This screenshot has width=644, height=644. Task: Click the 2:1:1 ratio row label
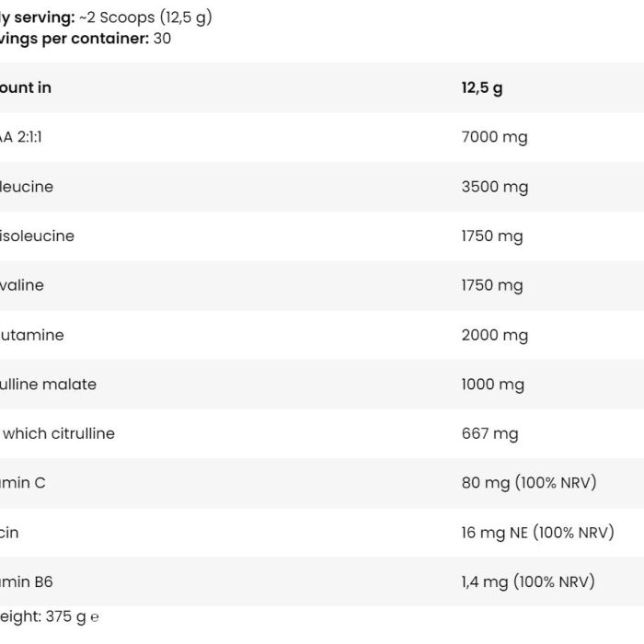[21, 137]
